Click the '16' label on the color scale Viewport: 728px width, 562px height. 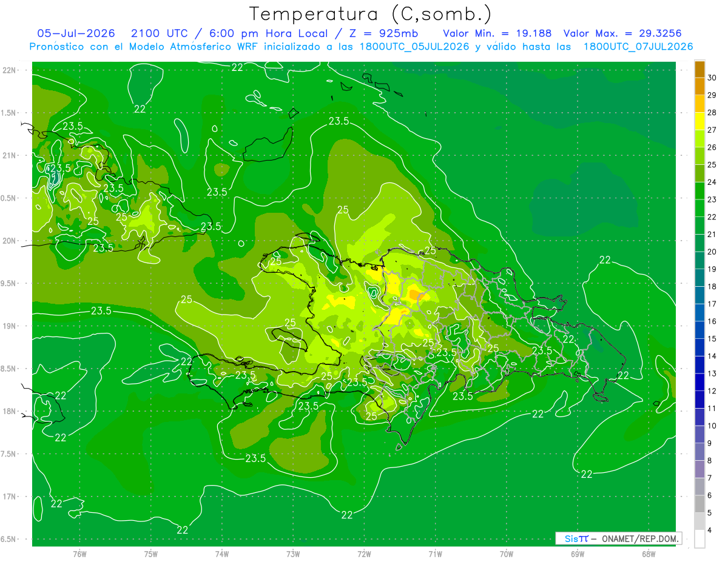tap(712, 321)
